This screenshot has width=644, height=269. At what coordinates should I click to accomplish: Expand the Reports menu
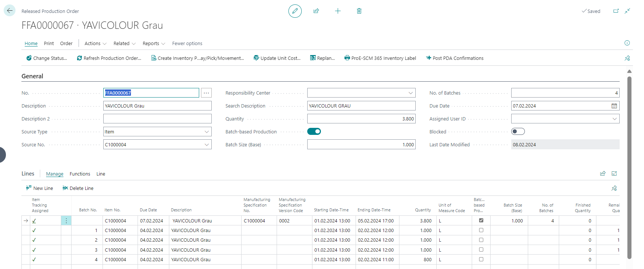pyautogui.click(x=154, y=43)
